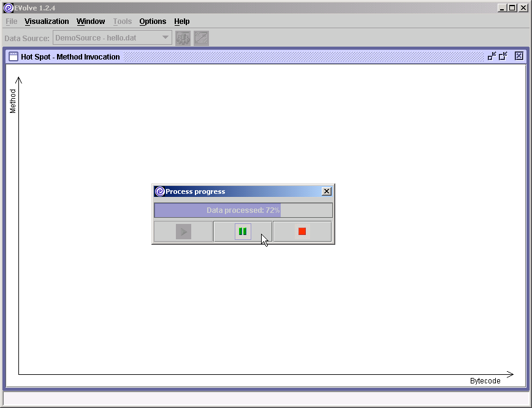The image size is (532, 408).
Task: Click the gear icon in the toolbar
Action: pyautogui.click(x=183, y=38)
